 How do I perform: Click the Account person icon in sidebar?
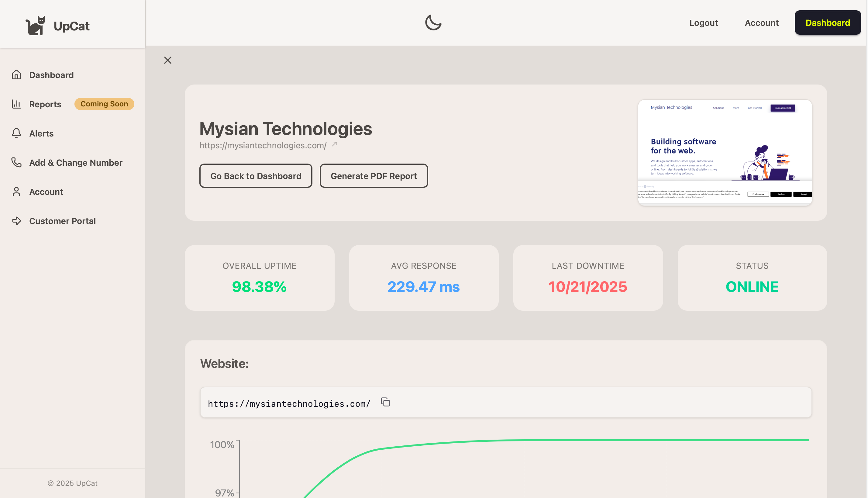click(x=16, y=192)
